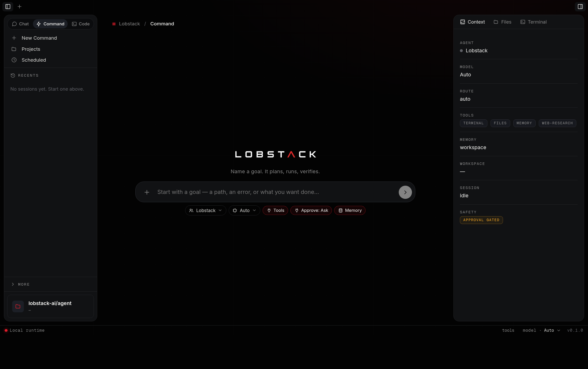The height and width of the screenshot is (369, 588).
Task: Click the Model value Auto in Context
Action: [465, 75]
